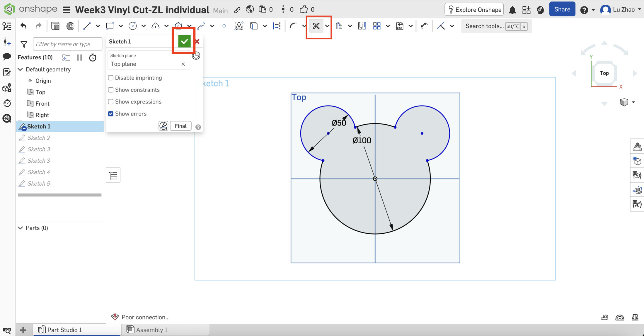644x336 pixels.
Task: Select the Linear pattern tool
Action: pos(377,26)
